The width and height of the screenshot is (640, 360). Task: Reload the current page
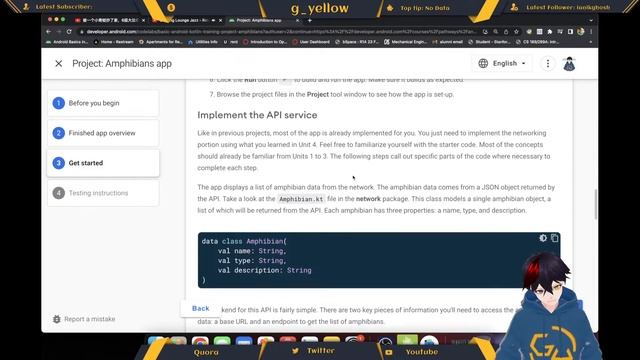pos(69,31)
